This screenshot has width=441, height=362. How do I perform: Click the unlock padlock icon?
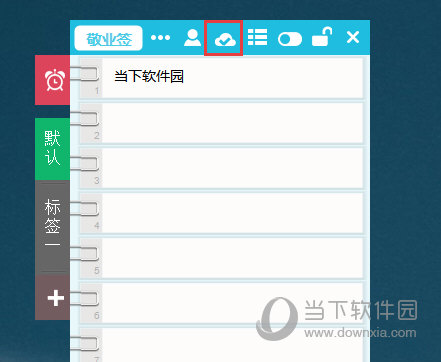tap(322, 37)
